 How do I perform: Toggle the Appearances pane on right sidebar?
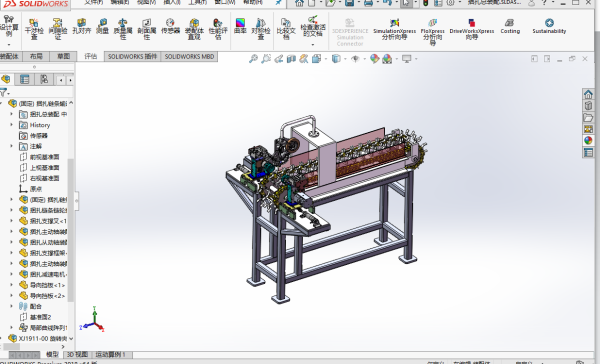[x=588, y=140]
